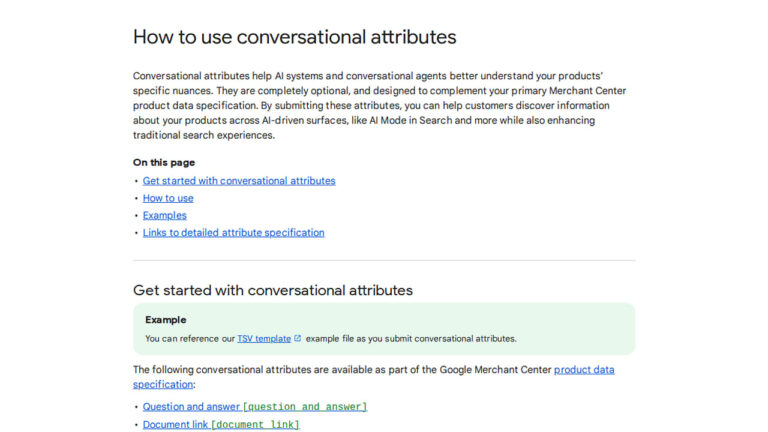Screen dimensions: 768x432
Task: Open the TSV template link
Action: click(x=264, y=338)
